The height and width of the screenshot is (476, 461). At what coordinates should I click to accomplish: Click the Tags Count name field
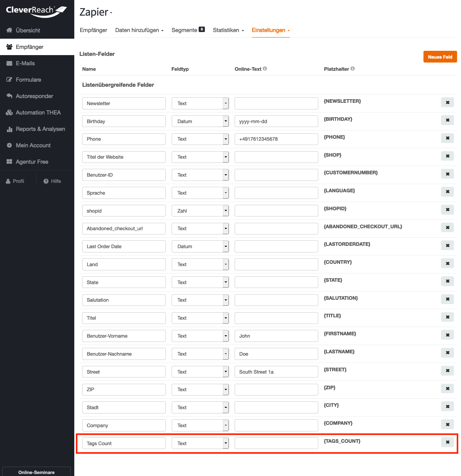124,443
